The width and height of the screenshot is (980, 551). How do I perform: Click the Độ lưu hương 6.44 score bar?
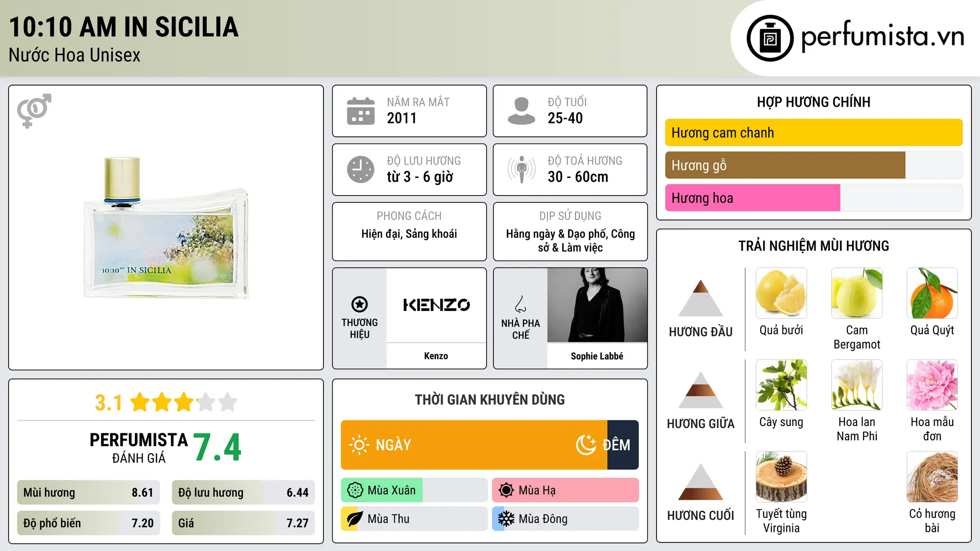(243, 493)
